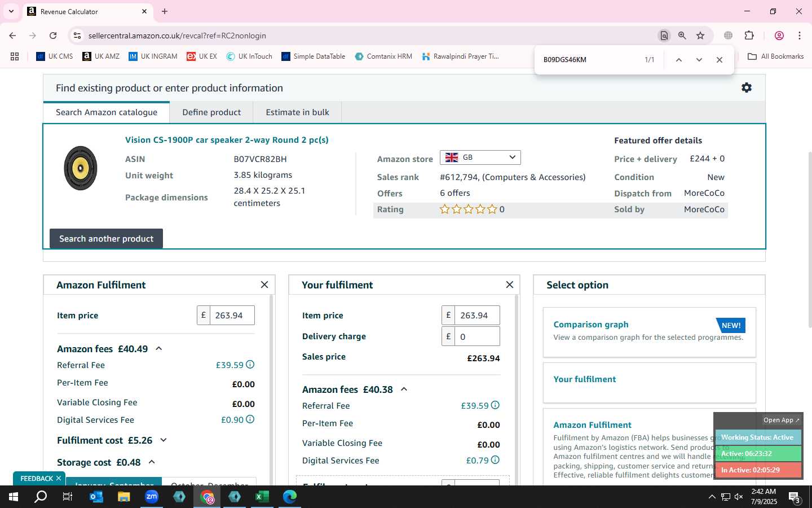The image size is (812, 508).
Task: Edit Item price field in Amazon Fulfilment
Action: coord(232,316)
